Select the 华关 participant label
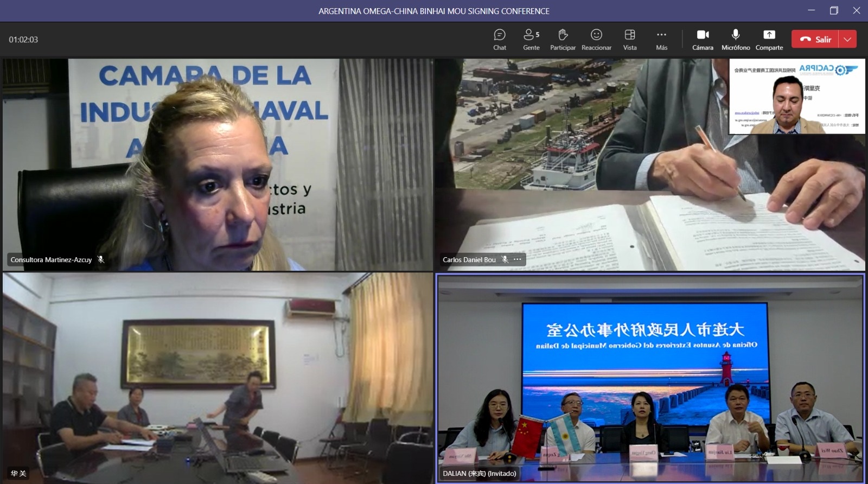The image size is (868, 484). (18, 474)
